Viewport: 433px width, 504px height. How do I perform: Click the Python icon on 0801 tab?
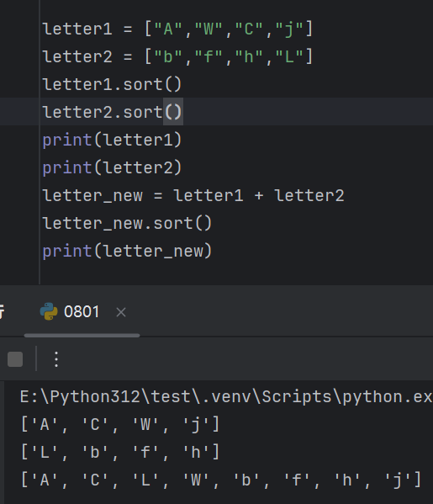49,311
